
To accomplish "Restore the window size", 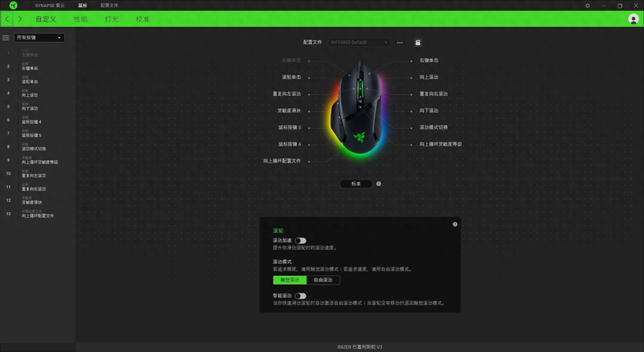I will point(620,6).
